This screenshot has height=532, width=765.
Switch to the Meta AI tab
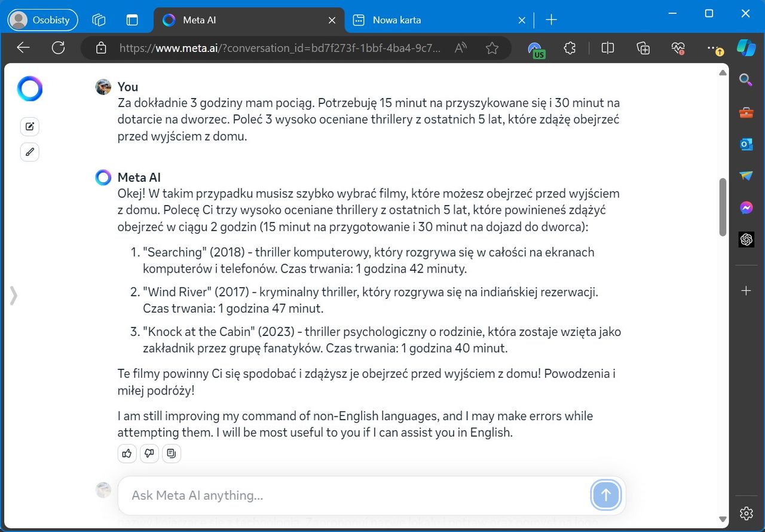249,20
